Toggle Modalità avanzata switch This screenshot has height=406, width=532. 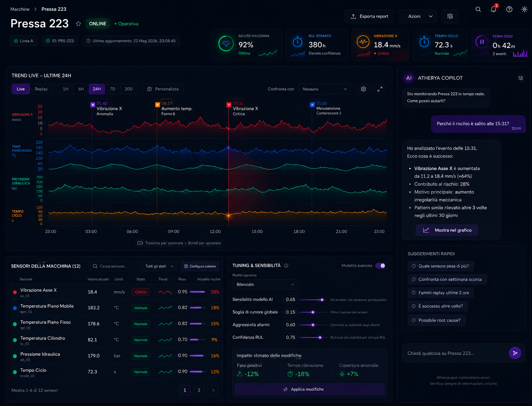tap(380, 266)
